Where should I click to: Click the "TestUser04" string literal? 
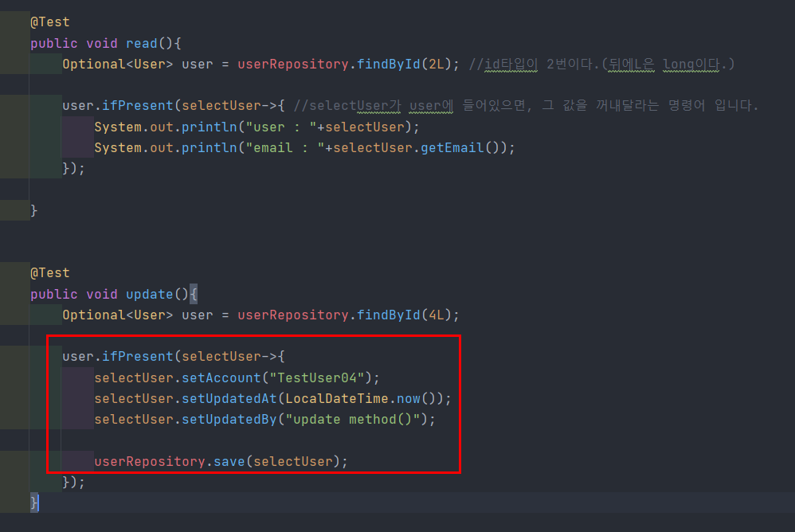[x=317, y=377]
